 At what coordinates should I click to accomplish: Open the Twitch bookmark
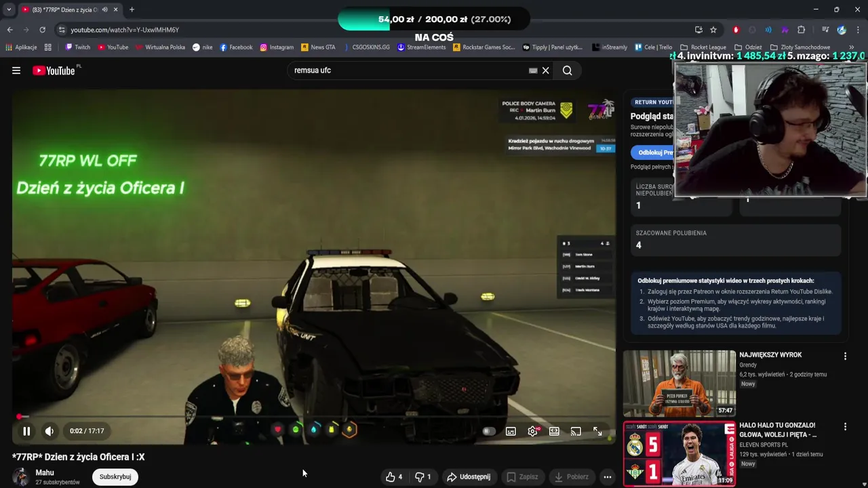(78, 47)
